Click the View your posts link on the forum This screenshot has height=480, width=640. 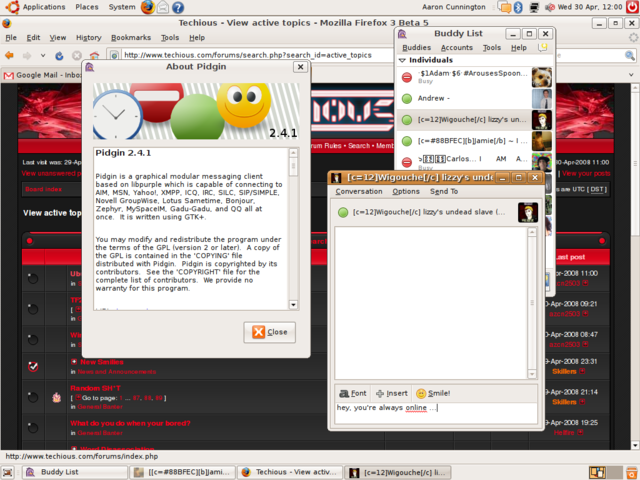tap(586, 173)
